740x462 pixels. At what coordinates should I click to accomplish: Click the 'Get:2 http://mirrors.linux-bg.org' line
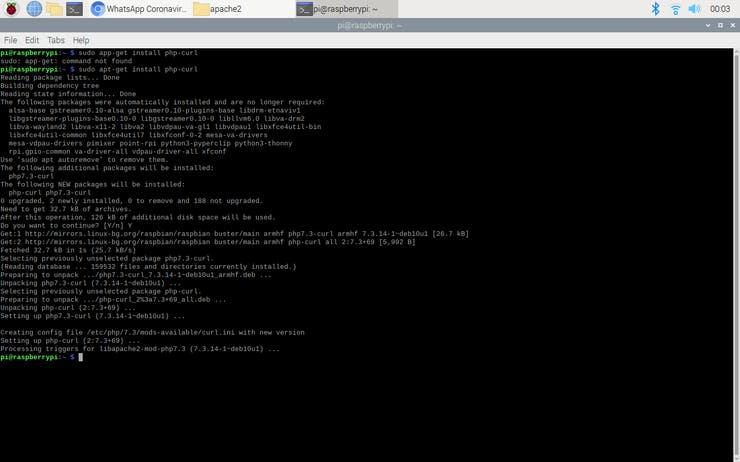[x=208, y=242]
